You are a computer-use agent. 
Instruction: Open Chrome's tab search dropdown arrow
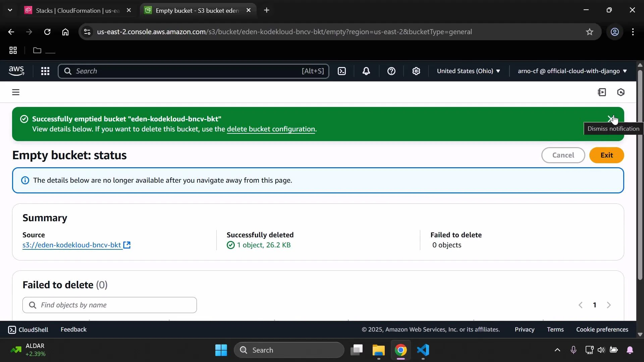10,10
